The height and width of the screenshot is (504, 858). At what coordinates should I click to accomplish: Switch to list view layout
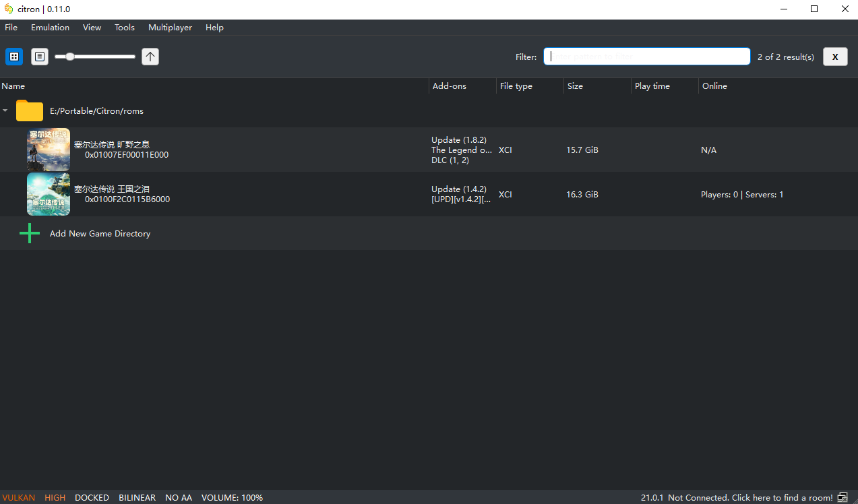pos(40,57)
